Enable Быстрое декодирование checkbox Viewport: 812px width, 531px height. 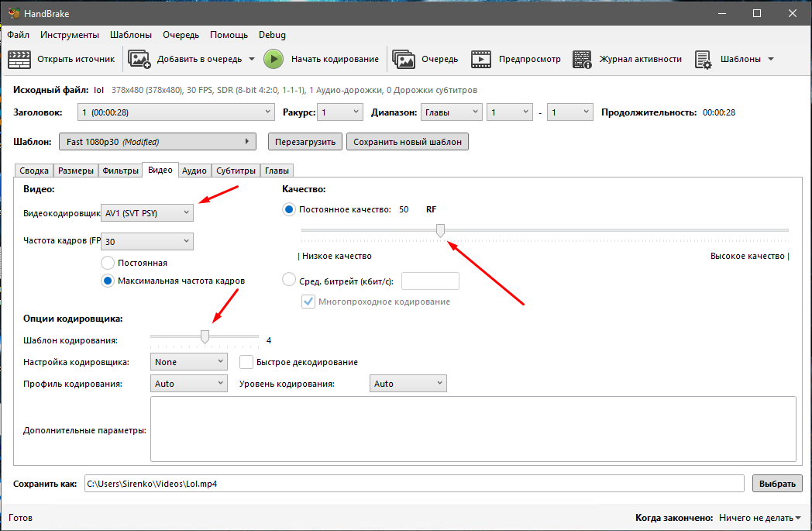[245, 361]
